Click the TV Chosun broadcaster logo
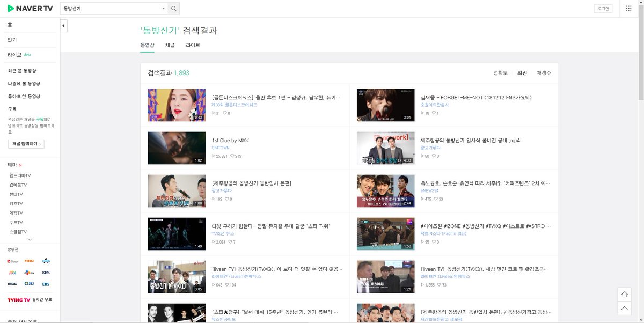 [x=13, y=261]
